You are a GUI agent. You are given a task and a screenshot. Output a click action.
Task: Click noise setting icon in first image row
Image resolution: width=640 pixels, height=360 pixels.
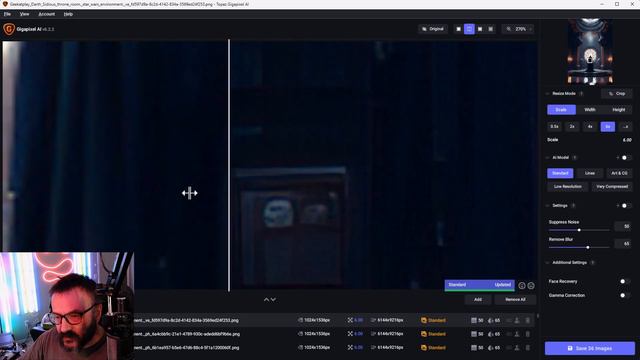click(x=474, y=320)
